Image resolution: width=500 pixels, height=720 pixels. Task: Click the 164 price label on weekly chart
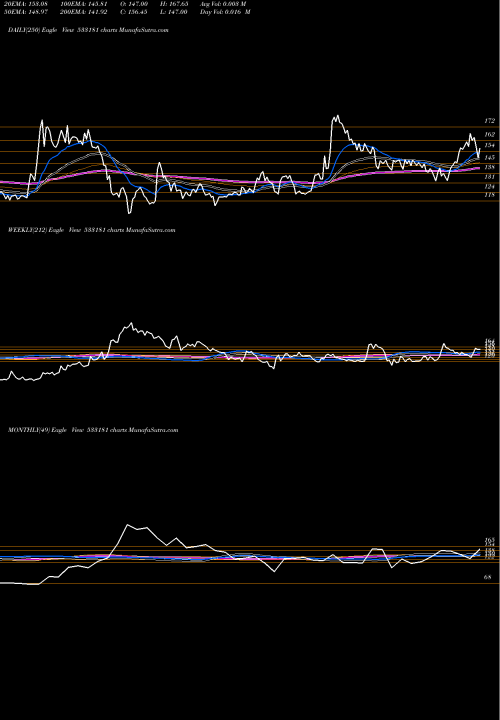tap(489, 341)
